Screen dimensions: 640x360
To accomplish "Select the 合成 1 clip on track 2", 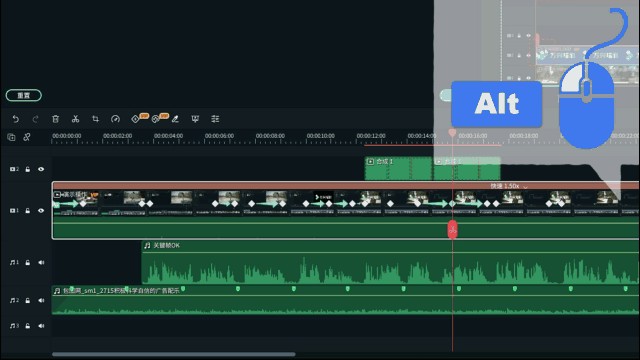I will point(398,169).
